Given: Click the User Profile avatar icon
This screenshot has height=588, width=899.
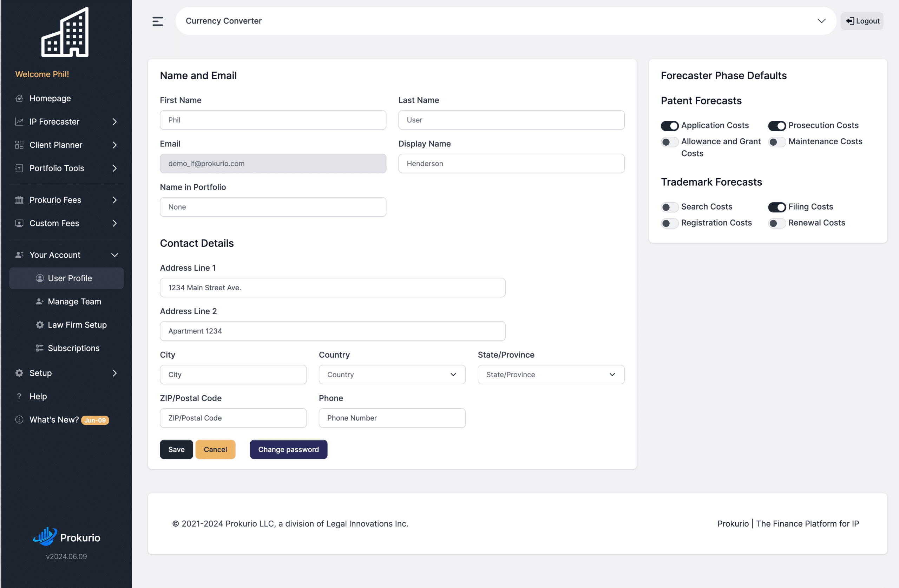Looking at the screenshot, I should (40, 278).
